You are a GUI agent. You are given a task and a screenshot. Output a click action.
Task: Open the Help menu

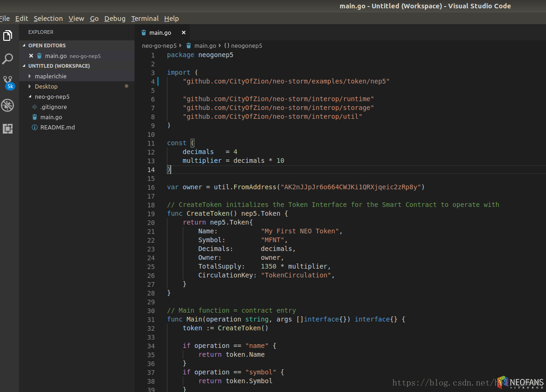pyautogui.click(x=171, y=19)
